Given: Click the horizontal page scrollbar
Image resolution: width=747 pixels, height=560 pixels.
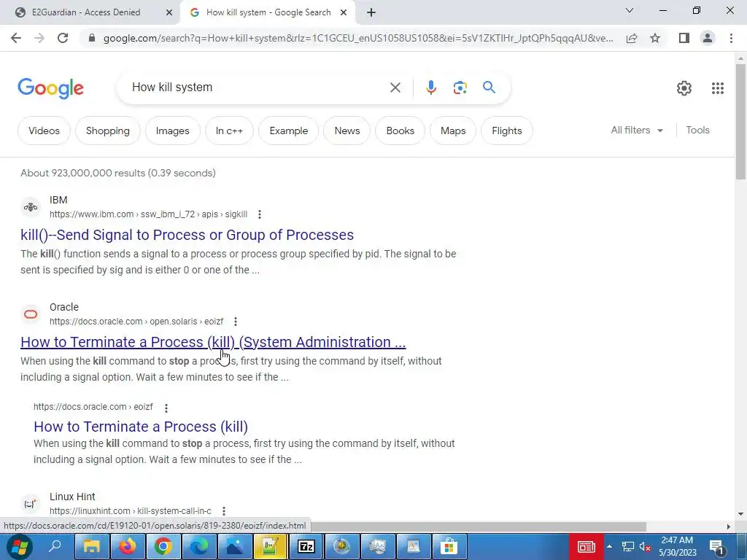Looking at the screenshot, I should pos(480,526).
